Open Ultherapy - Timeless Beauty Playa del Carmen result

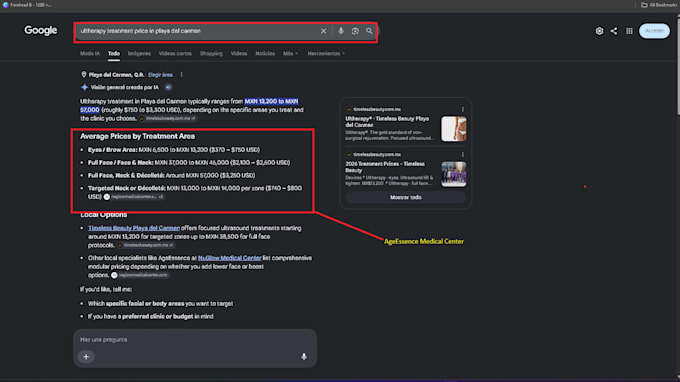tap(387, 122)
